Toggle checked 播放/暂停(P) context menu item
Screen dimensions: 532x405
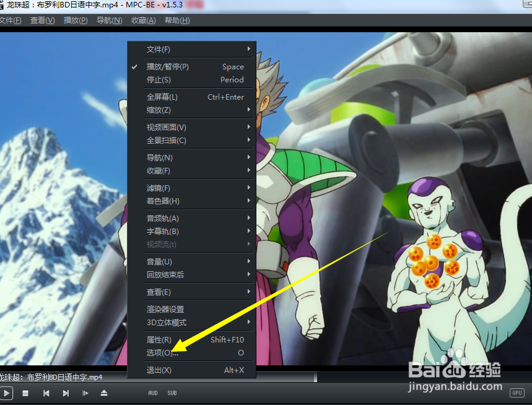point(192,67)
